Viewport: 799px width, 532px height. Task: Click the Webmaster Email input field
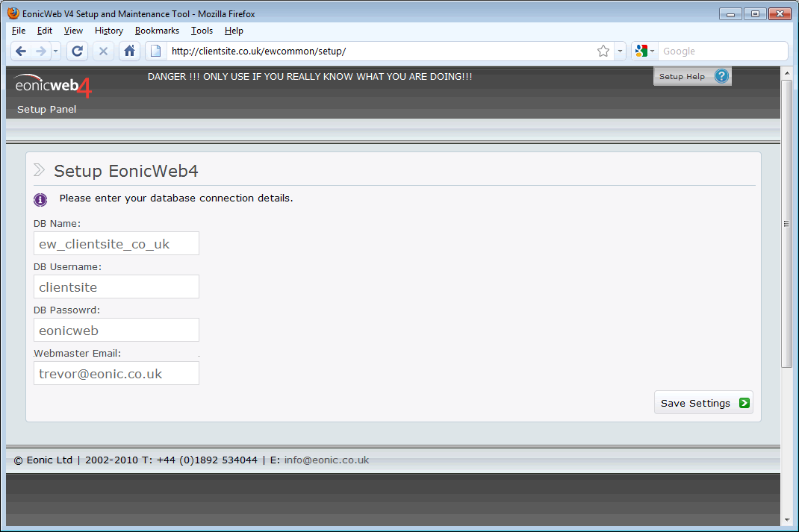[x=116, y=373]
